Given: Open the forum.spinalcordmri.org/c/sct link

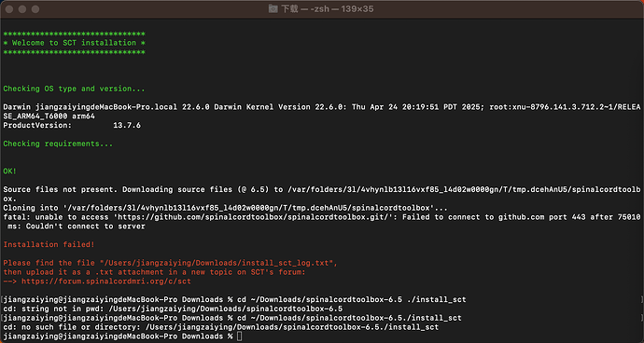Looking at the screenshot, I should click(106, 281).
